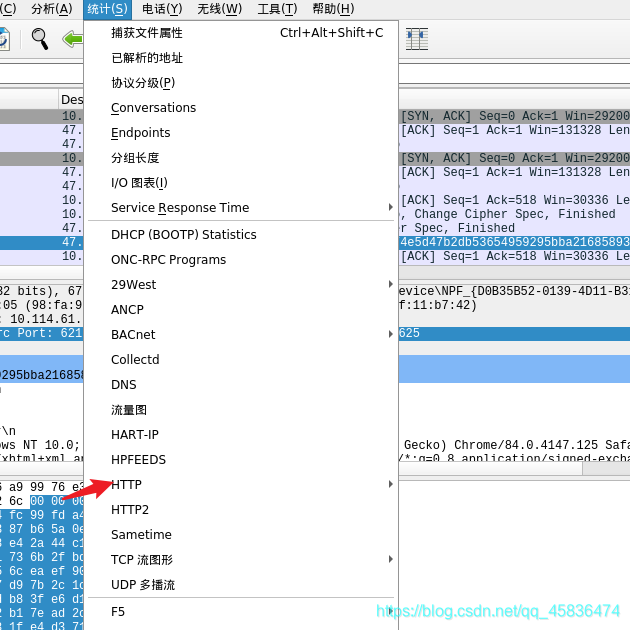Open the I/O 图表(I) entry
630x630 pixels.
click(241, 183)
